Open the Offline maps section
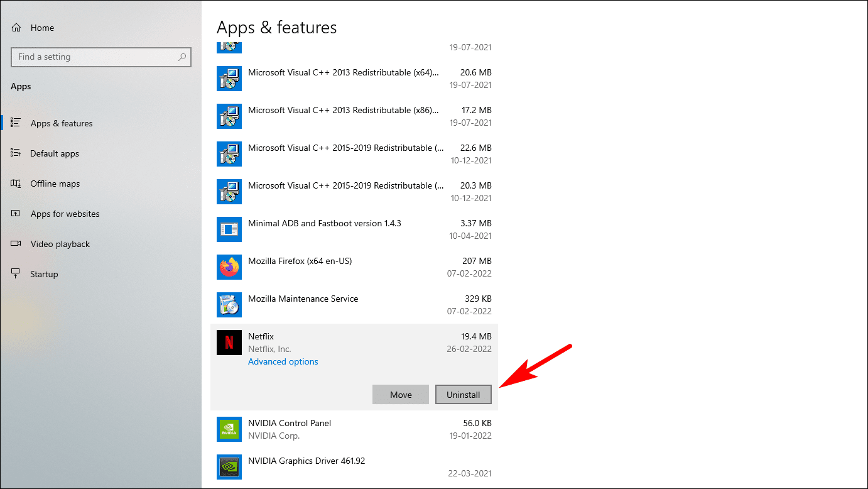This screenshot has width=868, height=489. pos(100,184)
